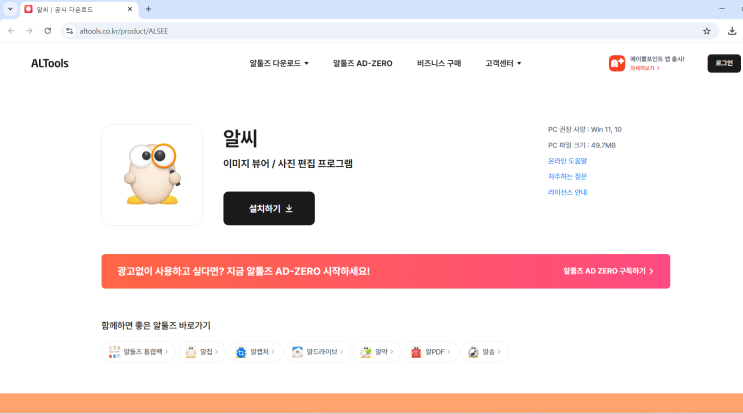Open the 알PDF shortcut chip
Image resolution: width=743 pixels, height=414 pixels.
tap(431, 352)
